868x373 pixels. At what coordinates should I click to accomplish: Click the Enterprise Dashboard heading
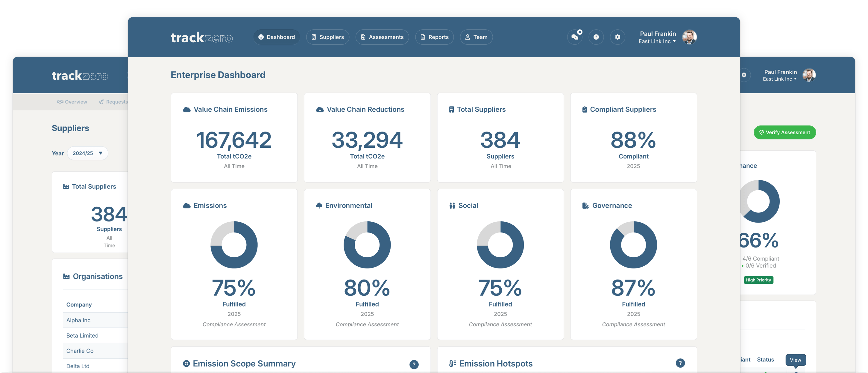click(218, 75)
